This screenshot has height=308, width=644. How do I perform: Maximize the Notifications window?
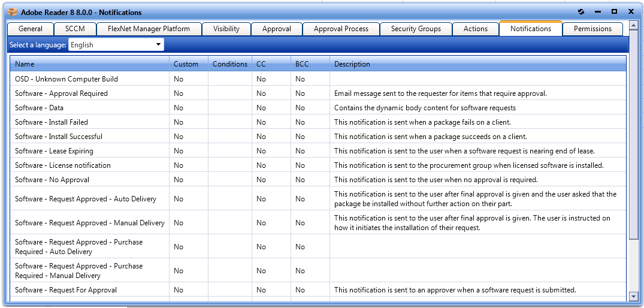pos(615,12)
